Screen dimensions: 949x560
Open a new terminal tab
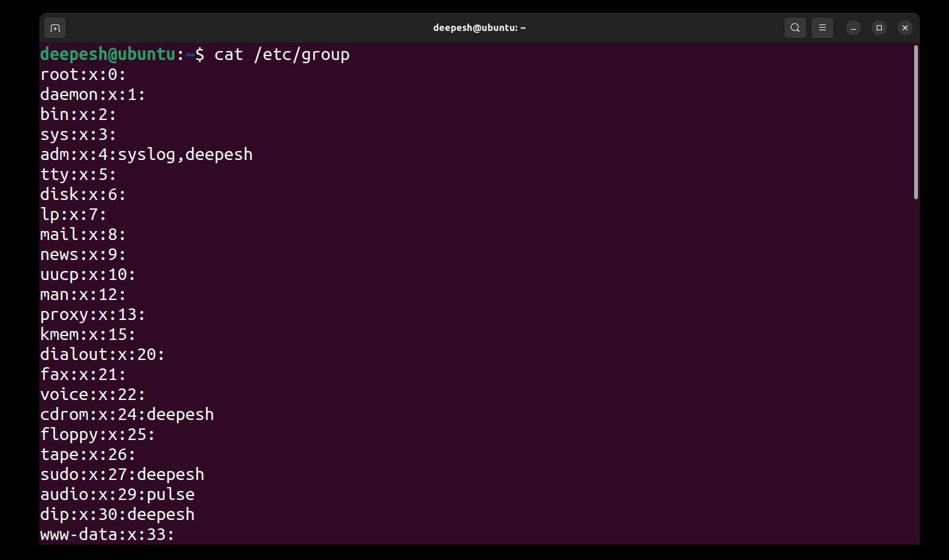(55, 28)
